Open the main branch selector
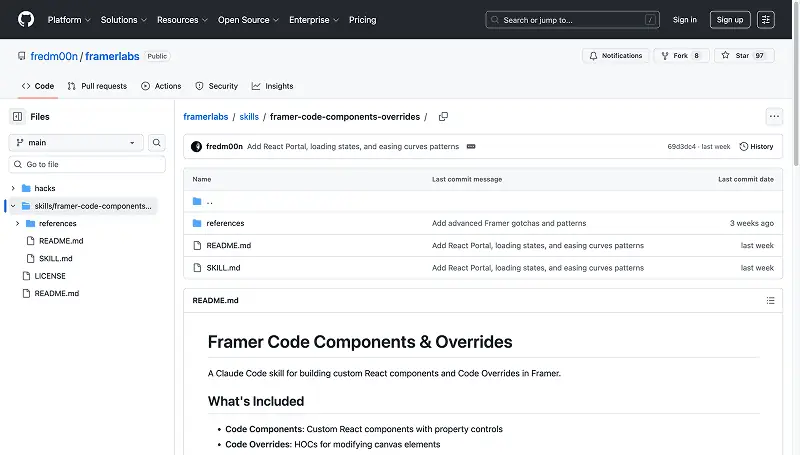 point(76,143)
